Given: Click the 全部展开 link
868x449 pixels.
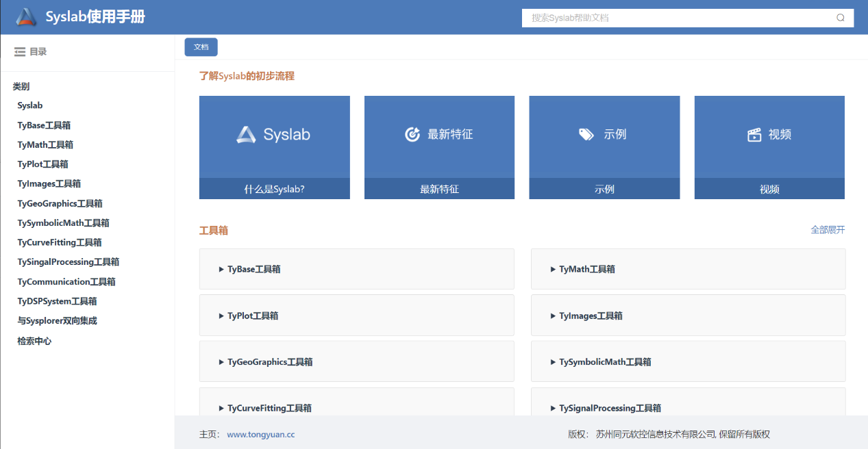Looking at the screenshot, I should pyautogui.click(x=828, y=230).
